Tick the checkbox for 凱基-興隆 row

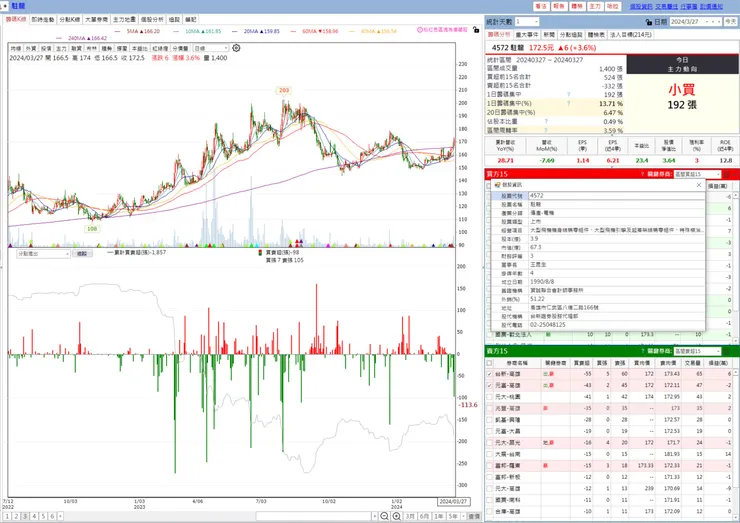pos(489,420)
